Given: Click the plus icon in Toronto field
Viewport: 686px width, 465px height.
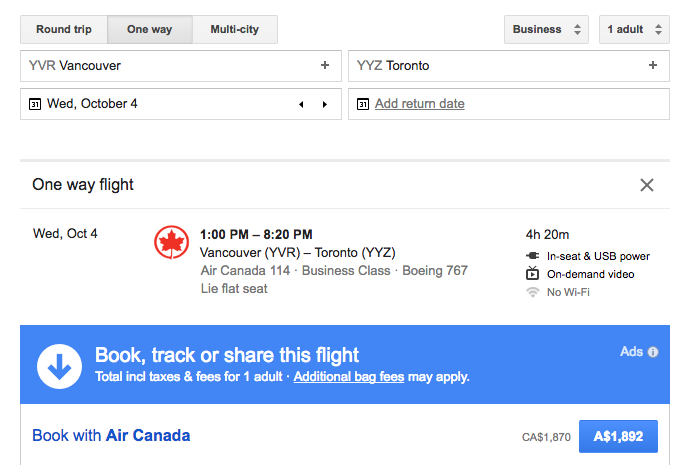Looking at the screenshot, I should (x=653, y=65).
